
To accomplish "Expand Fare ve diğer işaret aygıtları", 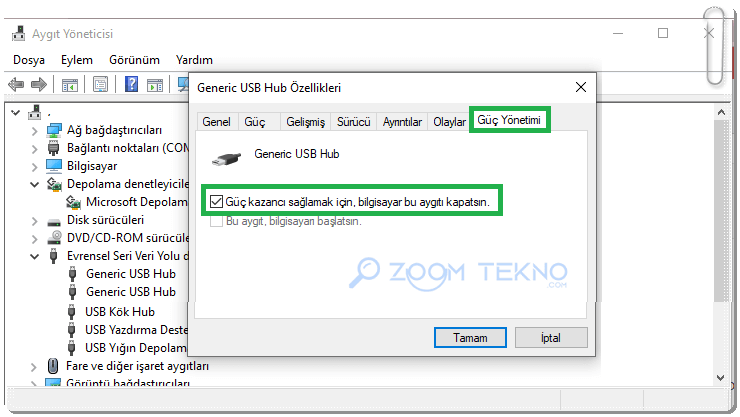I will pyautogui.click(x=34, y=367).
